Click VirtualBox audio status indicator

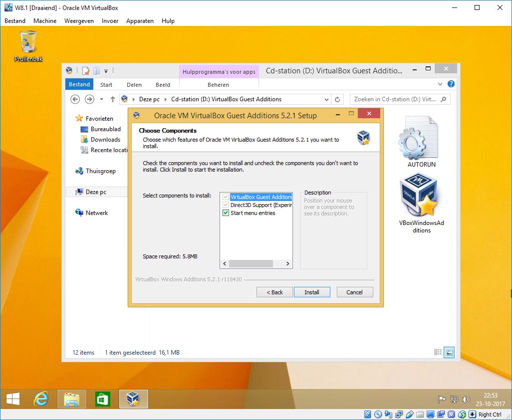(x=389, y=415)
